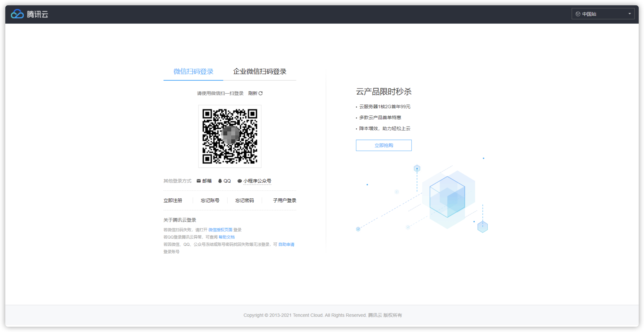Open the 子用户登录 link
Viewport: 644px width, 332px height.
pos(285,200)
